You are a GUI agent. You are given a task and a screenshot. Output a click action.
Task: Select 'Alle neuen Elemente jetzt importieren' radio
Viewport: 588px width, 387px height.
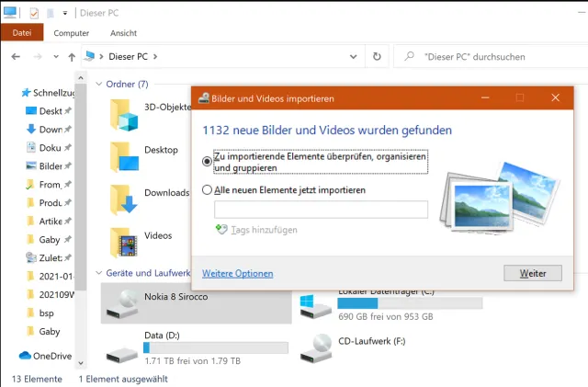click(x=207, y=189)
